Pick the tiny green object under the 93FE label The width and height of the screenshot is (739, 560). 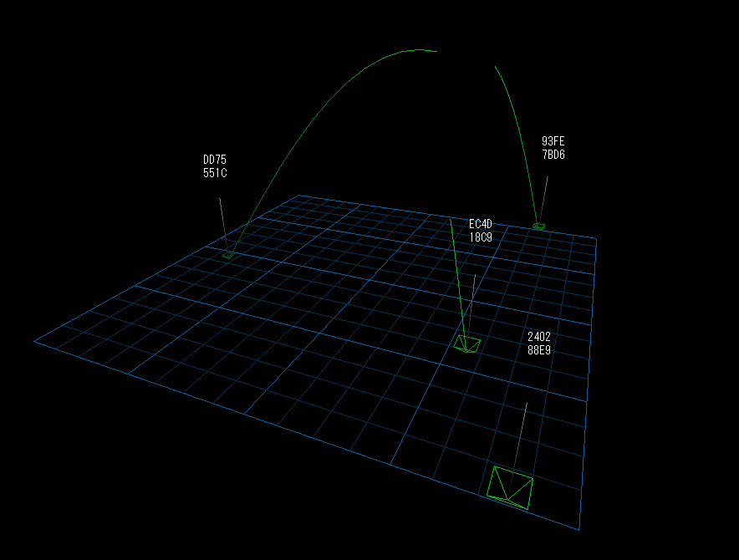click(x=538, y=227)
